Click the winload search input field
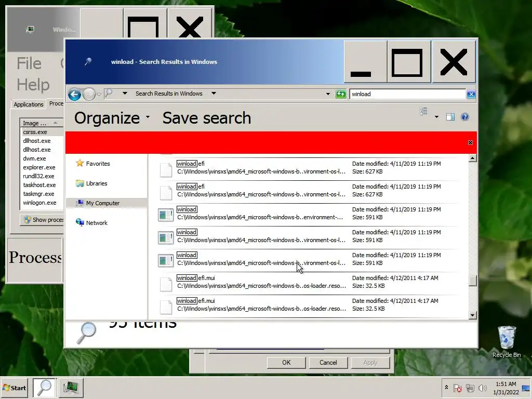532x399 pixels. [407, 94]
